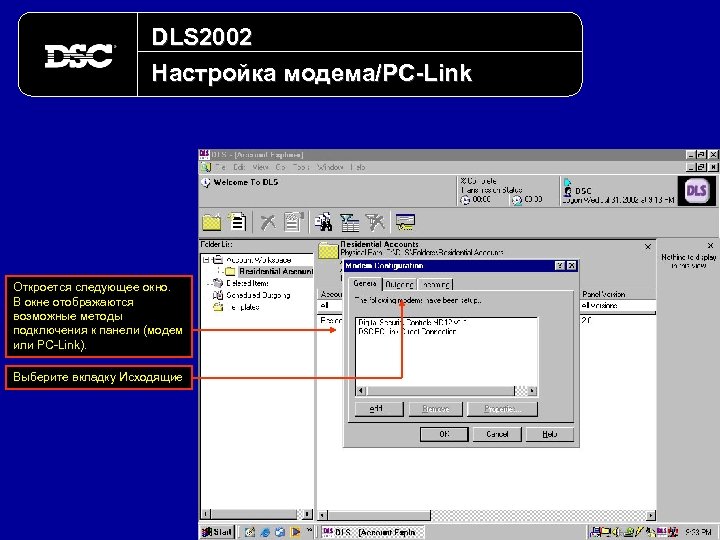Click the New Folder toolbar icon

coord(212,222)
